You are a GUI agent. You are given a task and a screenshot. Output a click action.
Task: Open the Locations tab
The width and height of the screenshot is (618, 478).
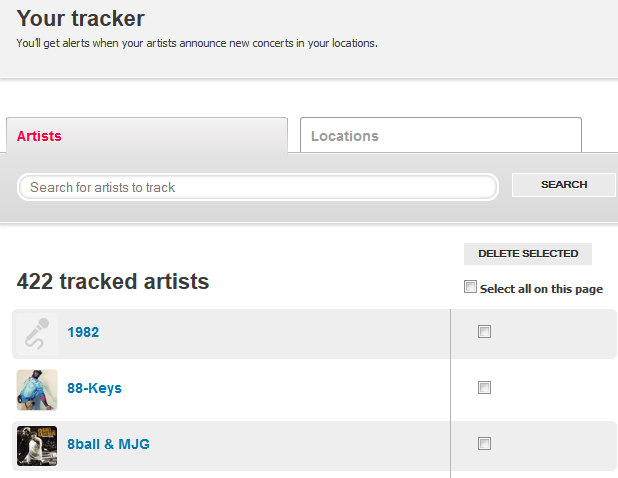click(345, 136)
